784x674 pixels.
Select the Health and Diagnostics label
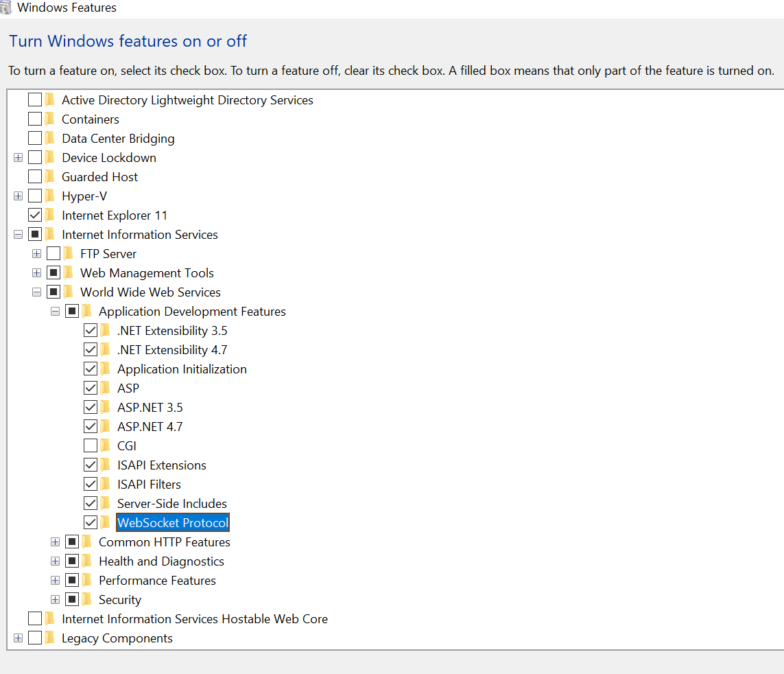[x=161, y=561]
